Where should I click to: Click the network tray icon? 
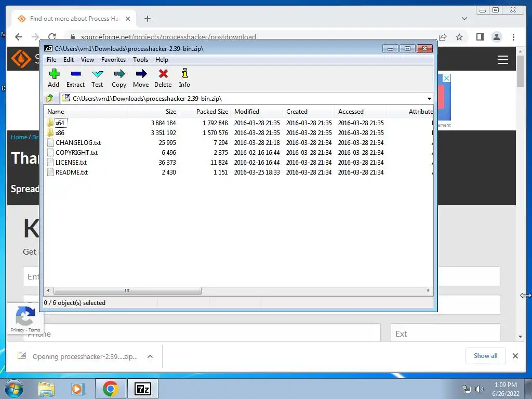point(467,389)
